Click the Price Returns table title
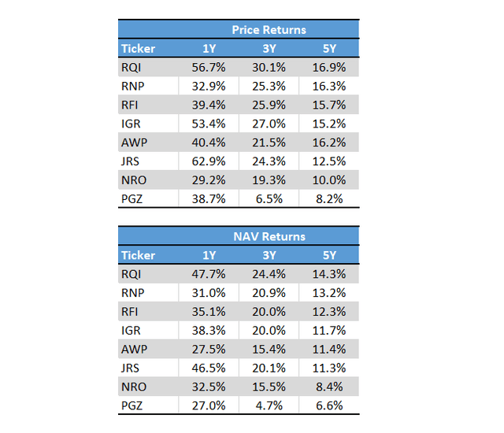504x433 pixels. (x=269, y=30)
